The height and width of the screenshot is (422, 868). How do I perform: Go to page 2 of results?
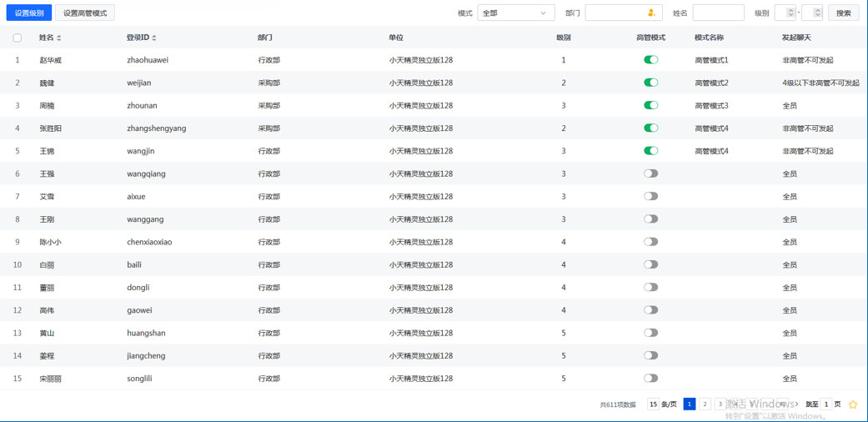tap(705, 404)
